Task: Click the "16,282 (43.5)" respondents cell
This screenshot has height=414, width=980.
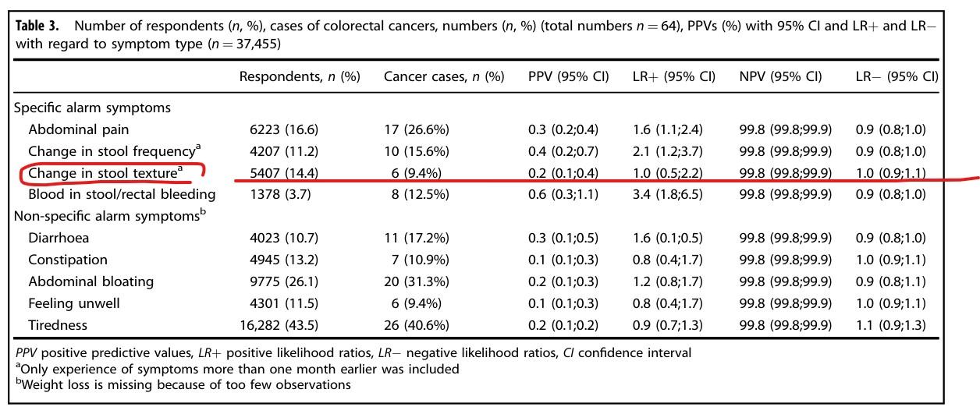Action: pyautogui.click(x=279, y=325)
